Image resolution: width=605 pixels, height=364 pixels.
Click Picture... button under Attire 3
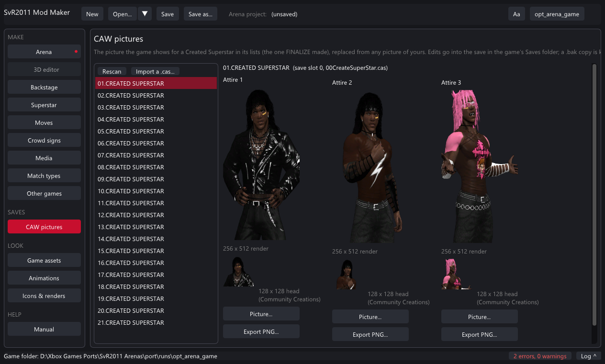[x=480, y=317]
